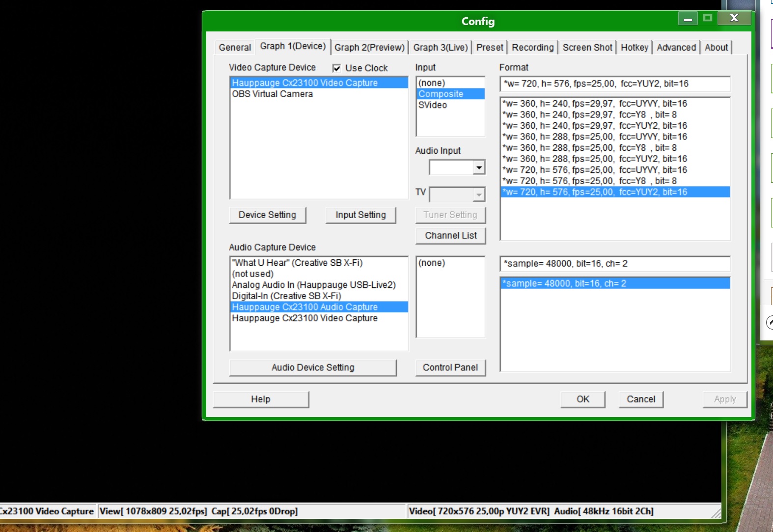This screenshot has width=773, height=532.
Task: Select format 360x240 29,97 Y8
Action: 615,114
